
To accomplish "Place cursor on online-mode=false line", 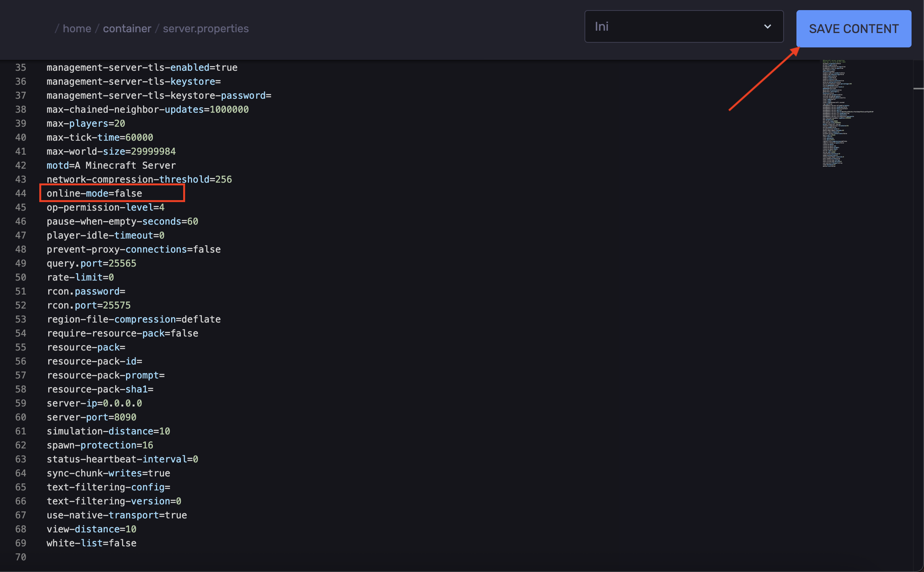I will 94,193.
